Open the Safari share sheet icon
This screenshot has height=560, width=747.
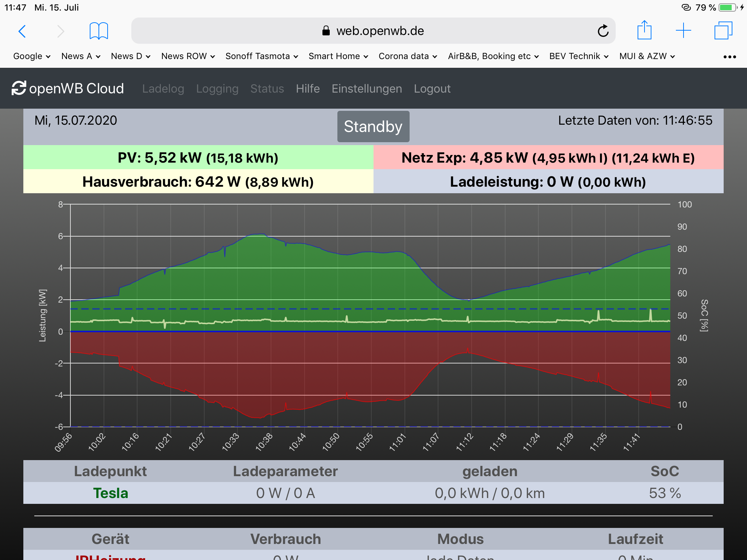(x=644, y=30)
